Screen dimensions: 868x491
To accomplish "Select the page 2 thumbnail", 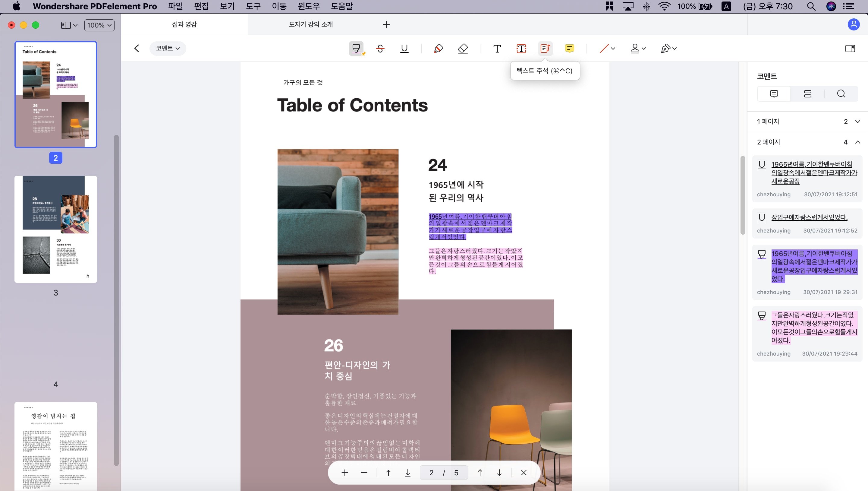I will click(x=55, y=94).
